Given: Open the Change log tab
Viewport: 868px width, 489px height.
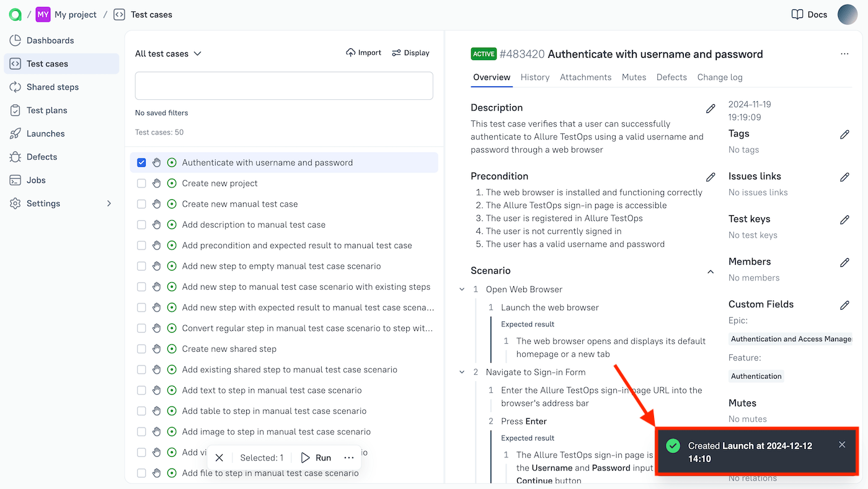Looking at the screenshot, I should pyautogui.click(x=719, y=78).
